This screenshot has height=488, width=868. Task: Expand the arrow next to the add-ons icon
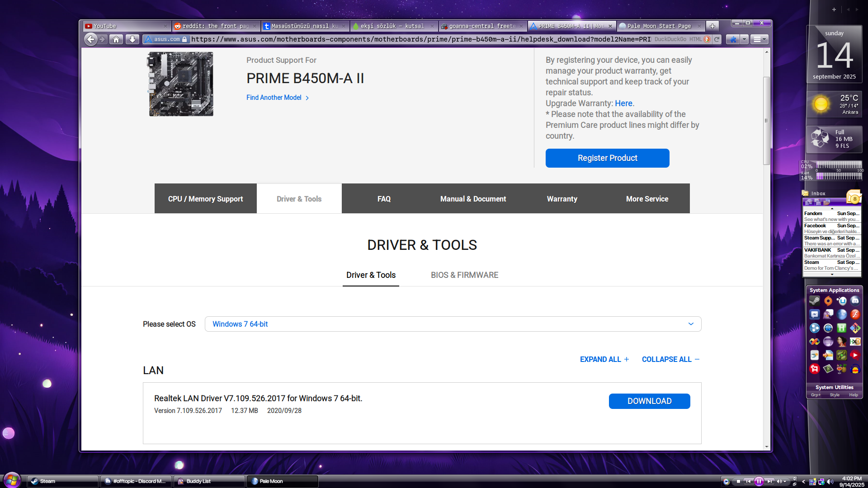coord(744,39)
